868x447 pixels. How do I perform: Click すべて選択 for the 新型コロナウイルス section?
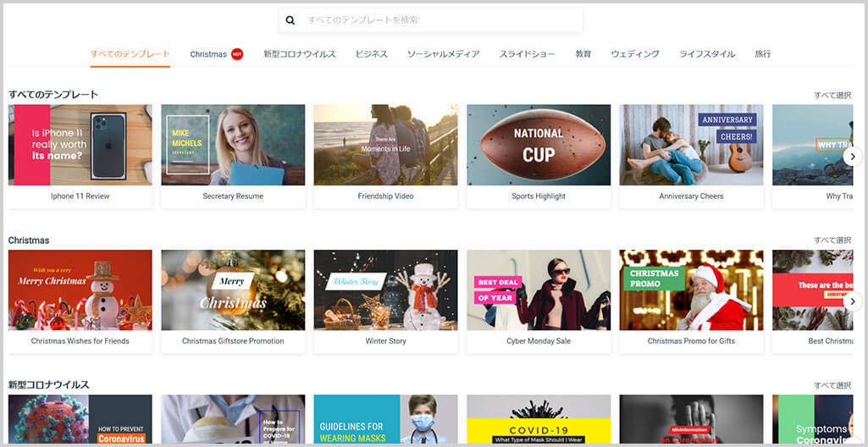pyautogui.click(x=832, y=385)
